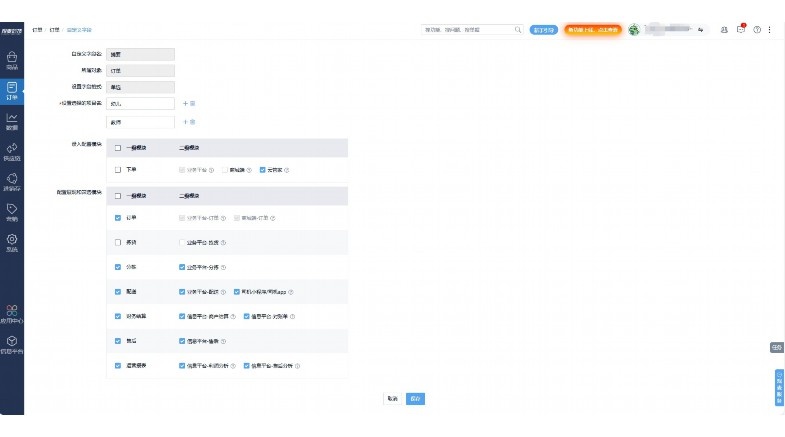Open the 数据 line chart sidebar icon
Screen dimensions: 785x437
tap(12, 122)
